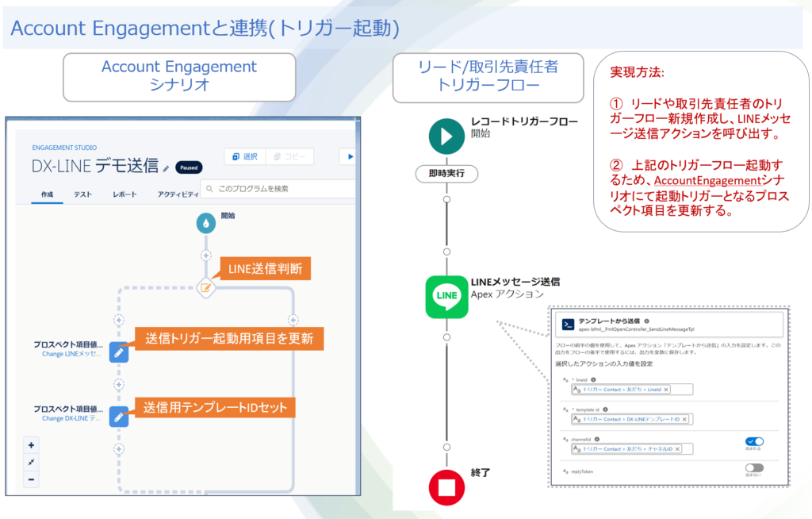The width and height of the screenshot is (812, 519).
Task: Click the 即時実行 run-immediately pill
Action: (446, 172)
